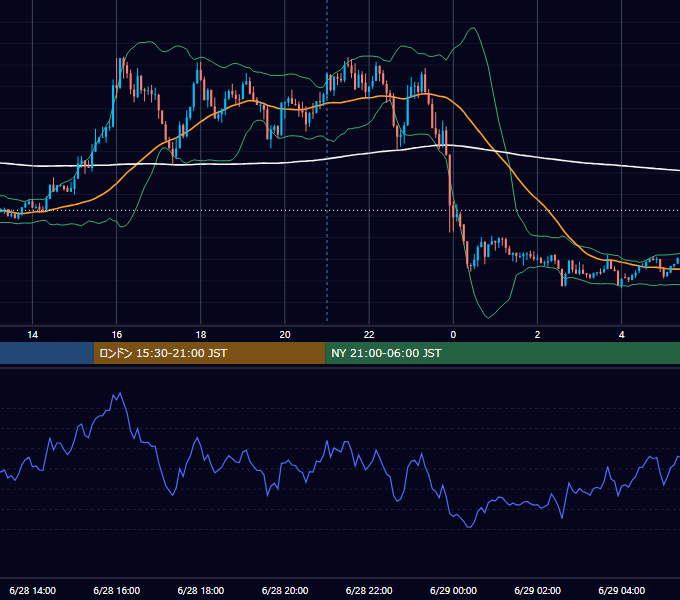The width and height of the screenshot is (680, 600).
Task: Click the dotted vertical session marker at 21:00
Action: point(327,160)
